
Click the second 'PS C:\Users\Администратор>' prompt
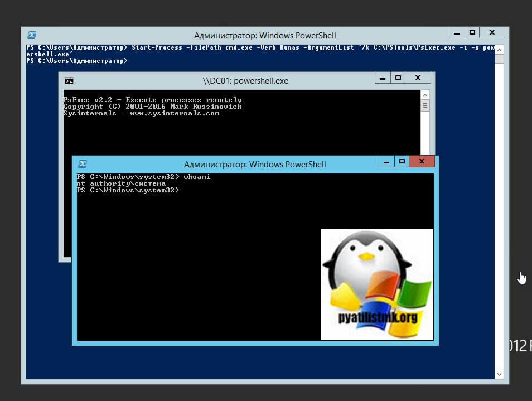click(x=77, y=61)
